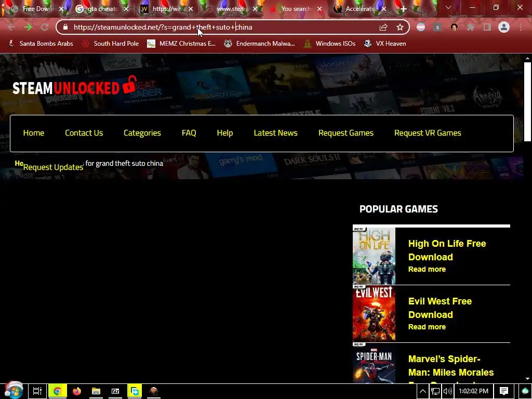The width and height of the screenshot is (532, 399).
Task: Open the Chrome three-dot menu
Action: [x=521, y=27]
